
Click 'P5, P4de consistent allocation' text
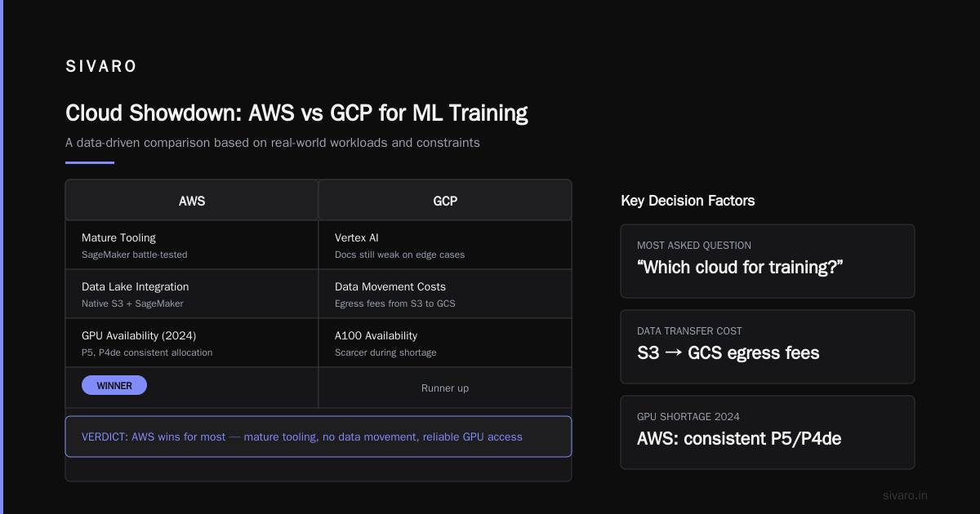pos(147,352)
